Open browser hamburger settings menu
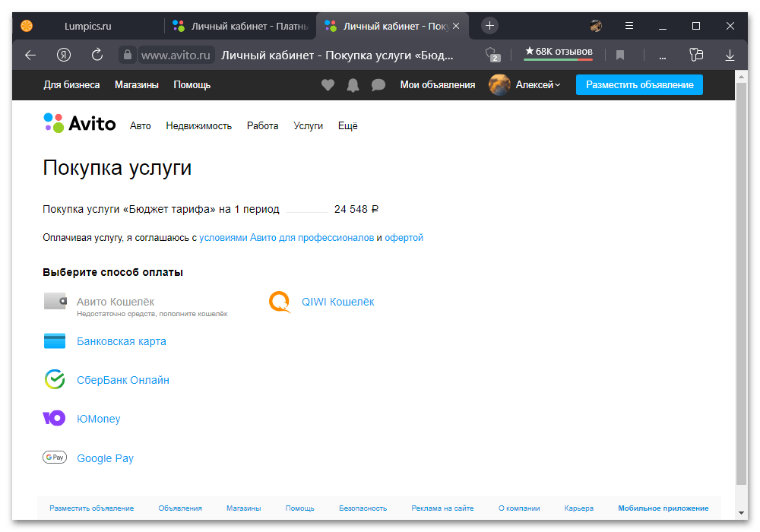The image size is (760, 532). [629, 26]
